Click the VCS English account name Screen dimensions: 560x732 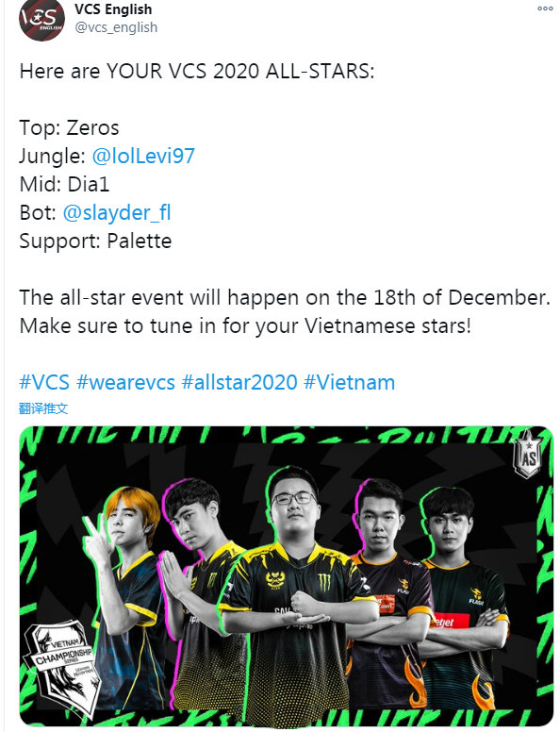113,9
